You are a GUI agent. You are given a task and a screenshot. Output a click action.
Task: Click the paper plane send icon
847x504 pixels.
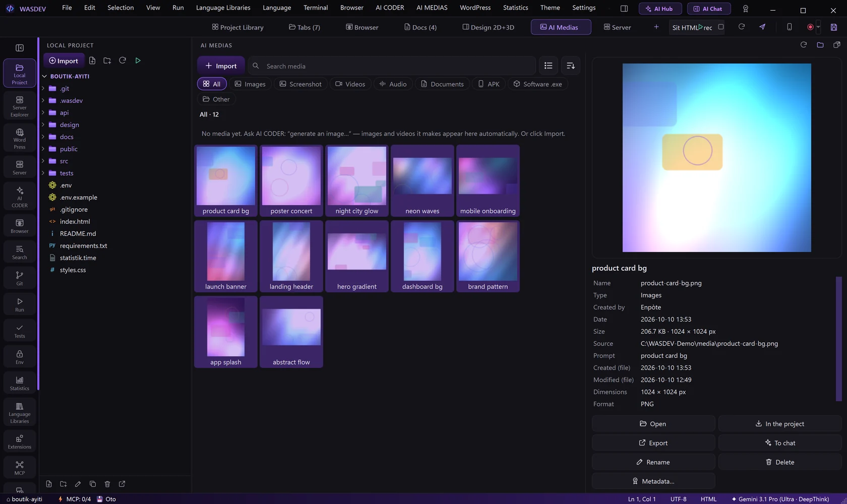point(762,27)
